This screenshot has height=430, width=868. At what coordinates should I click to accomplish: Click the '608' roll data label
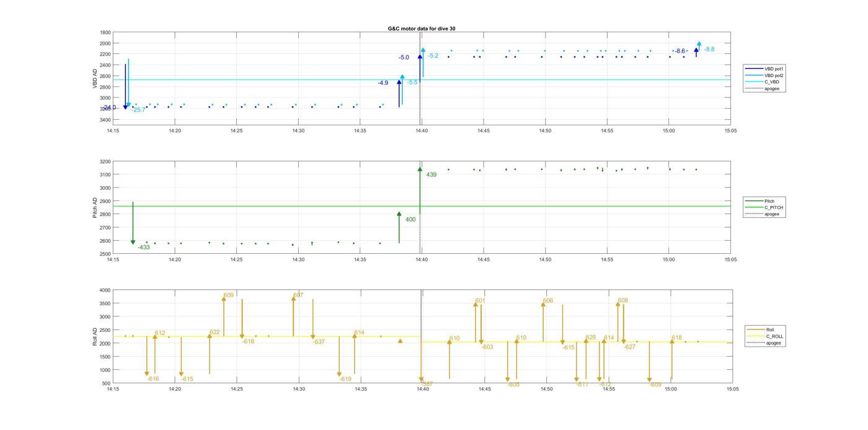[623, 300]
